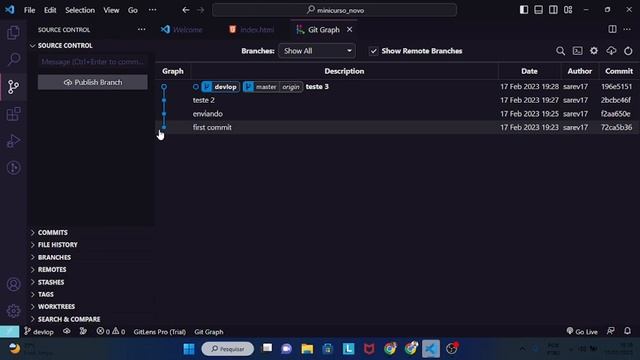Open the Search view in activity bar
The height and width of the screenshot is (360, 640).
[x=13, y=60]
